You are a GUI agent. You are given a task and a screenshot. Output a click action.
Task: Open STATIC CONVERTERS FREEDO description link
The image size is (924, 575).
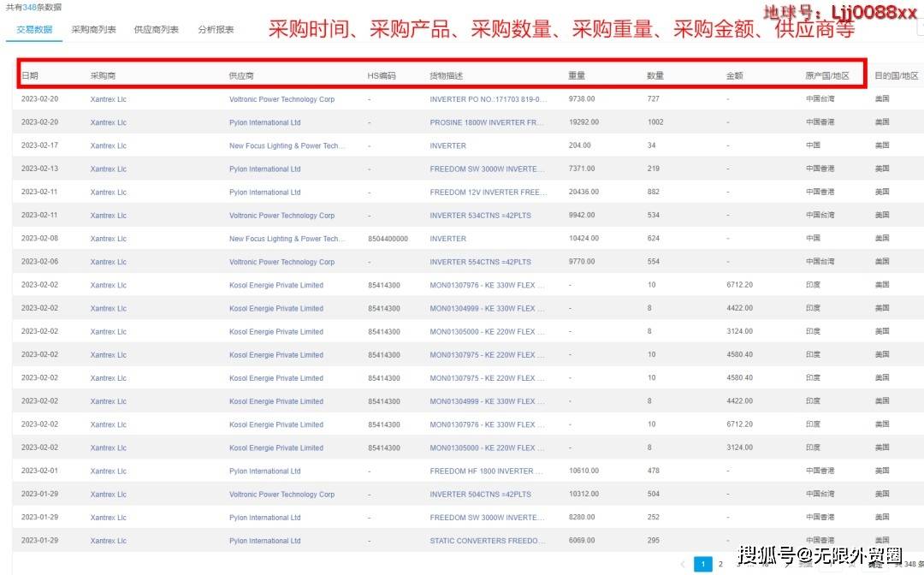487,540
